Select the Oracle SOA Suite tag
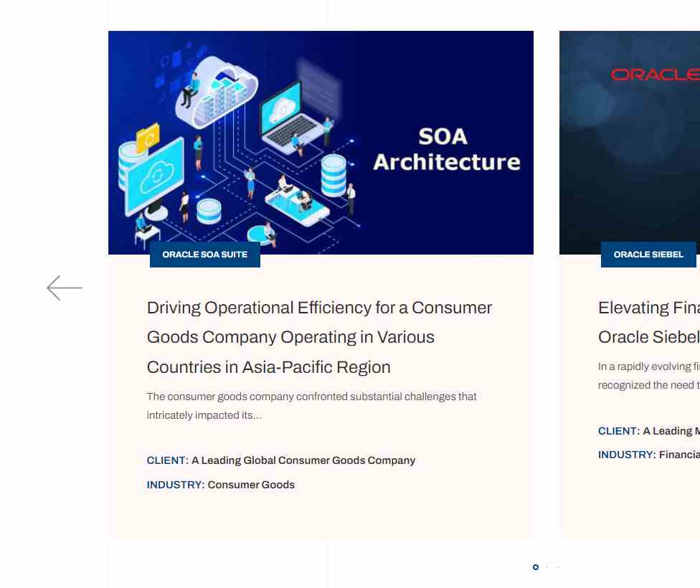 205,255
